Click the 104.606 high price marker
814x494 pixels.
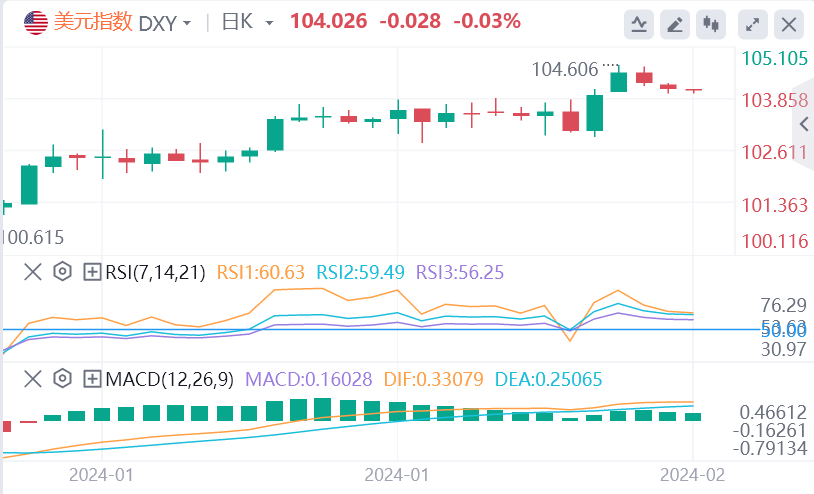[x=565, y=69]
